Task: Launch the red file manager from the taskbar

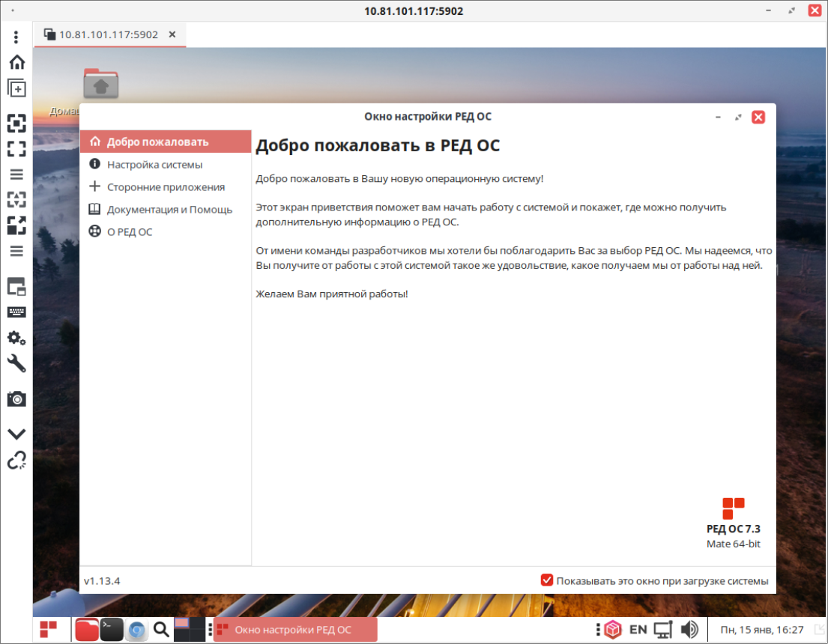Action: click(x=87, y=629)
